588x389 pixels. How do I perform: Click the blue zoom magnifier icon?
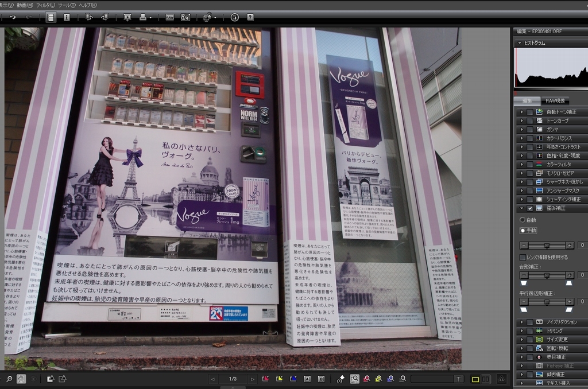(390, 379)
